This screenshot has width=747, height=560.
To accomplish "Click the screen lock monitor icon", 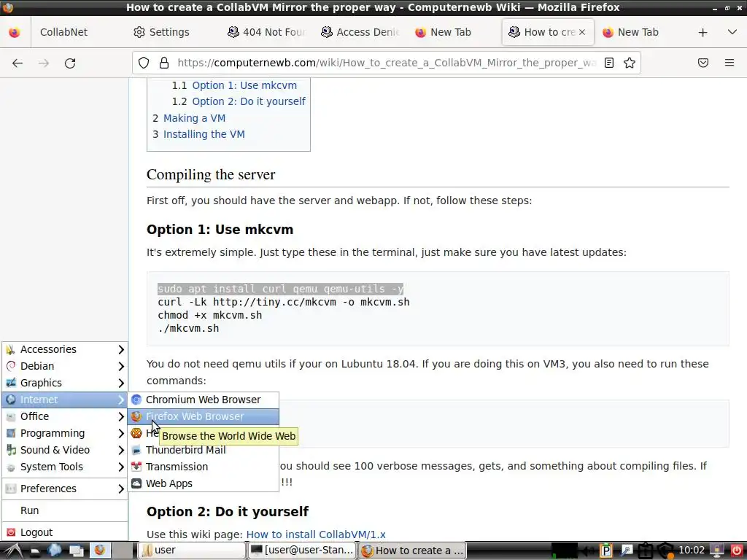I will click(716, 551).
